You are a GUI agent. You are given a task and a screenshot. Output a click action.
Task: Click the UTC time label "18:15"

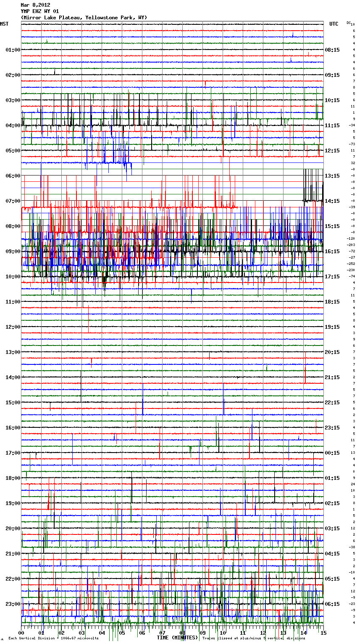(332, 302)
